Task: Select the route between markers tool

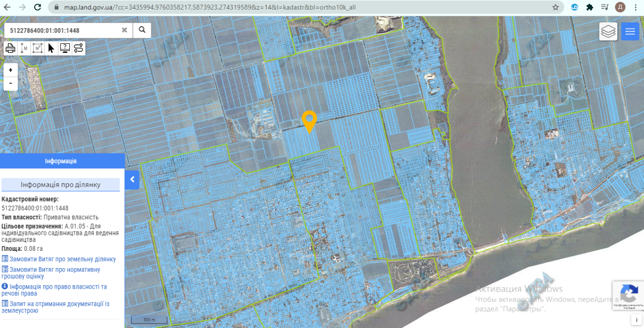Action: click(x=78, y=48)
